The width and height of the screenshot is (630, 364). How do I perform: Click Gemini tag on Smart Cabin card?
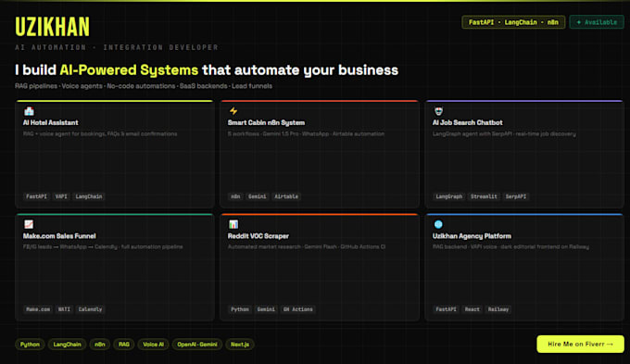tap(258, 196)
